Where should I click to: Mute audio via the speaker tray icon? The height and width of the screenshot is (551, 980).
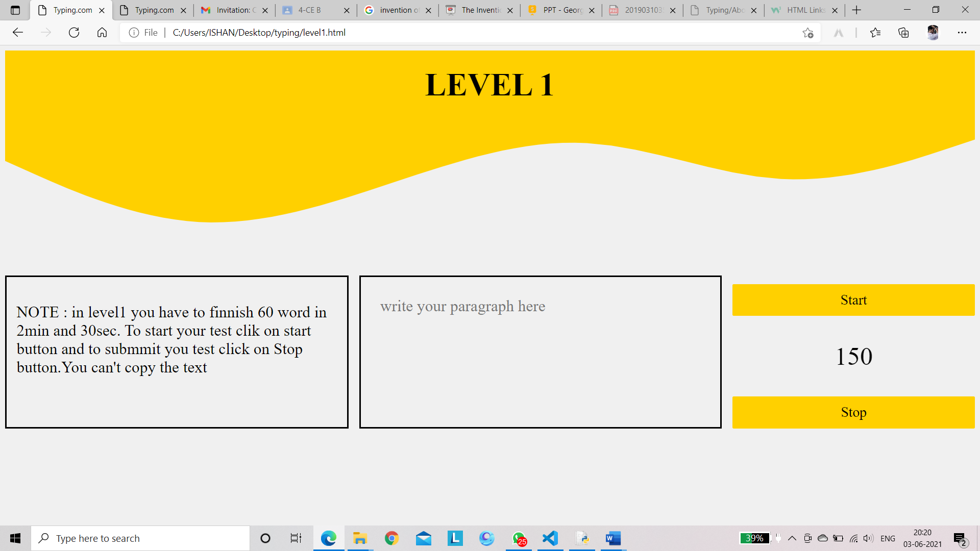tap(868, 538)
